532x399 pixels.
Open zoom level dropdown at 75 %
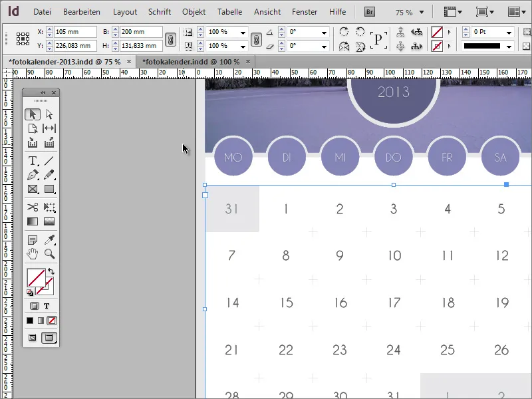point(422,13)
